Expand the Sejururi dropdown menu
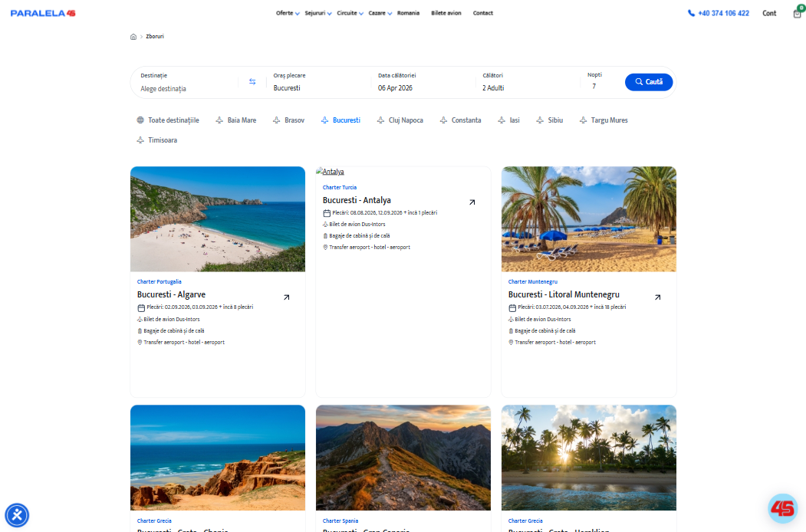The width and height of the screenshot is (806, 532). 317,13
